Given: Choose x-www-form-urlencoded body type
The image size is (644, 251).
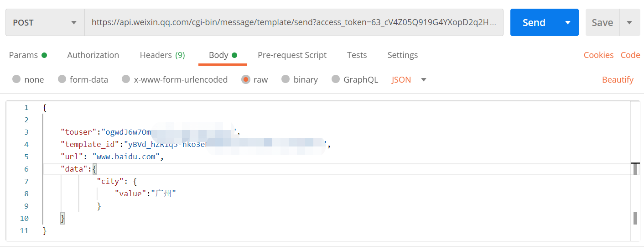Looking at the screenshot, I should [x=126, y=79].
